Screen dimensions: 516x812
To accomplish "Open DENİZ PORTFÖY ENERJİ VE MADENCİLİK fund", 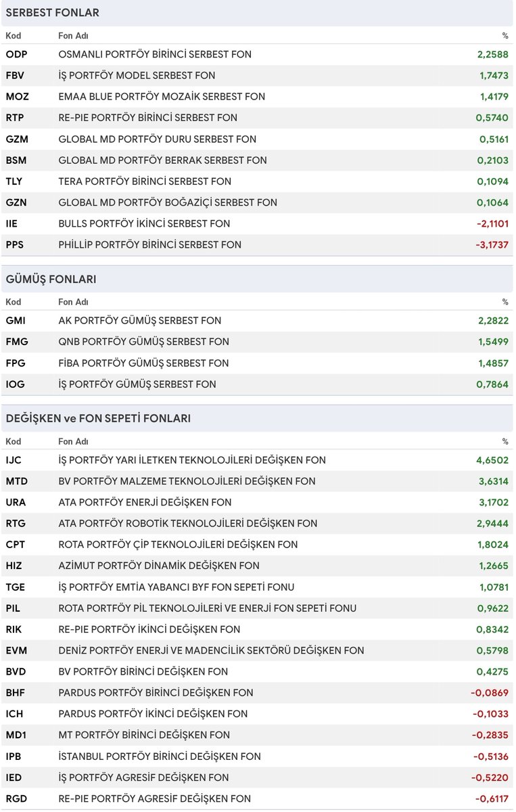I will click(211, 650).
